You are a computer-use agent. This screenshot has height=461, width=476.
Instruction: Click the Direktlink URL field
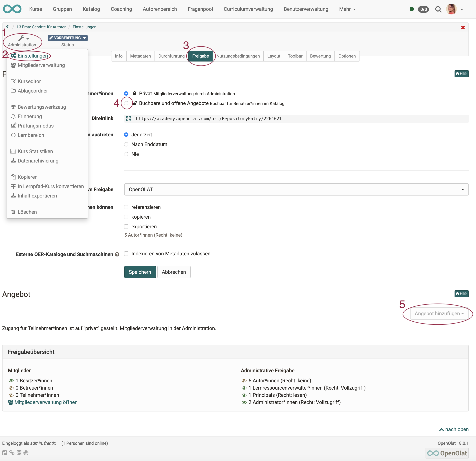(209, 118)
